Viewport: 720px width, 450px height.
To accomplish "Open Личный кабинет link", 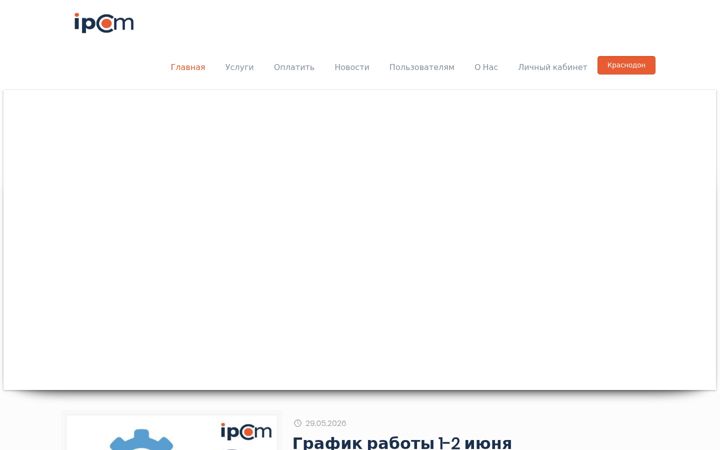I will [x=552, y=67].
